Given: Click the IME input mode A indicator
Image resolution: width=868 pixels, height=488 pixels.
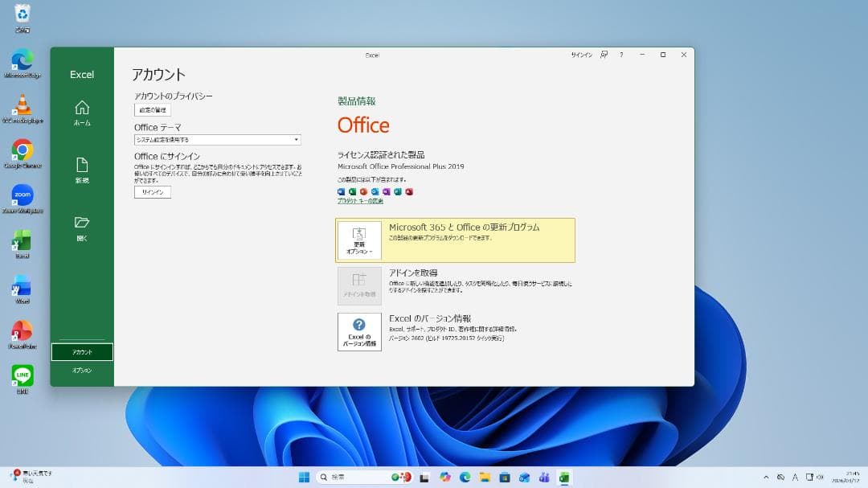Looking at the screenshot, I should pyautogui.click(x=795, y=477).
